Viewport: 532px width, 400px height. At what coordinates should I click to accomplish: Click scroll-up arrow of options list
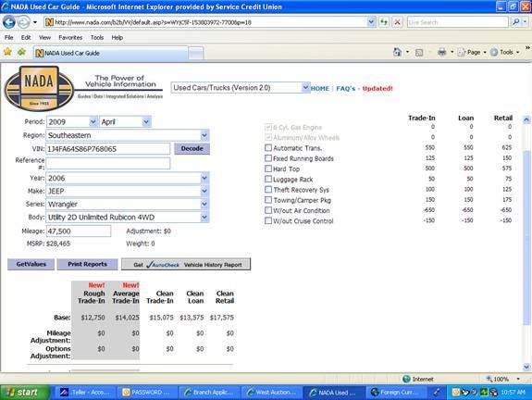click(526, 119)
